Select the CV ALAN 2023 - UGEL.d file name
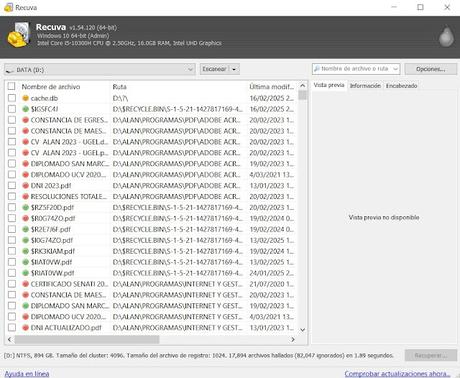 [69, 142]
